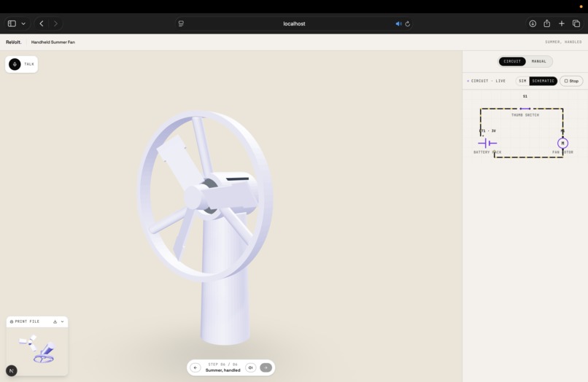Viewport: 588px width, 382px height.
Task: Click the FAN MOTOR label
Action: (562, 152)
